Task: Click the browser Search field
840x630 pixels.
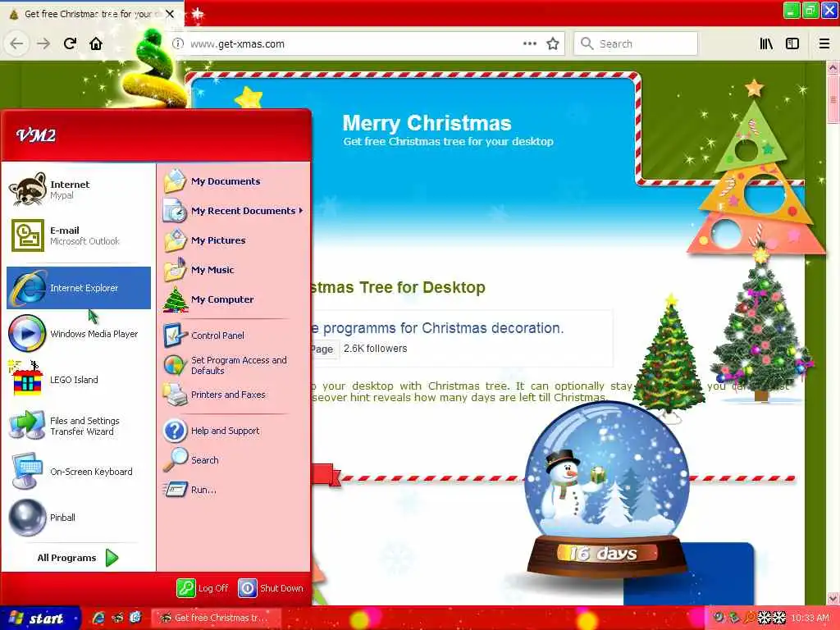Action: click(x=636, y=43)
